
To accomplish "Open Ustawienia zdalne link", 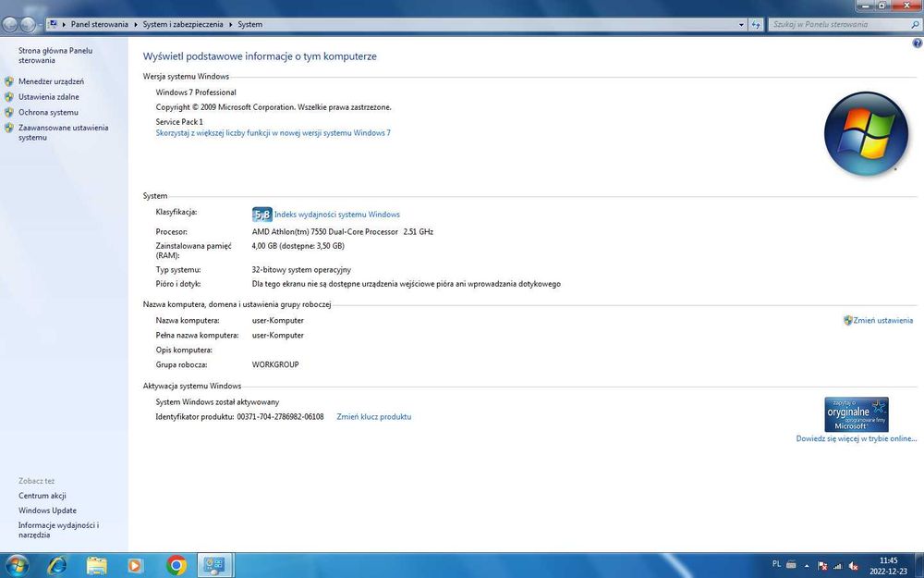I will [x=48, y=97].
